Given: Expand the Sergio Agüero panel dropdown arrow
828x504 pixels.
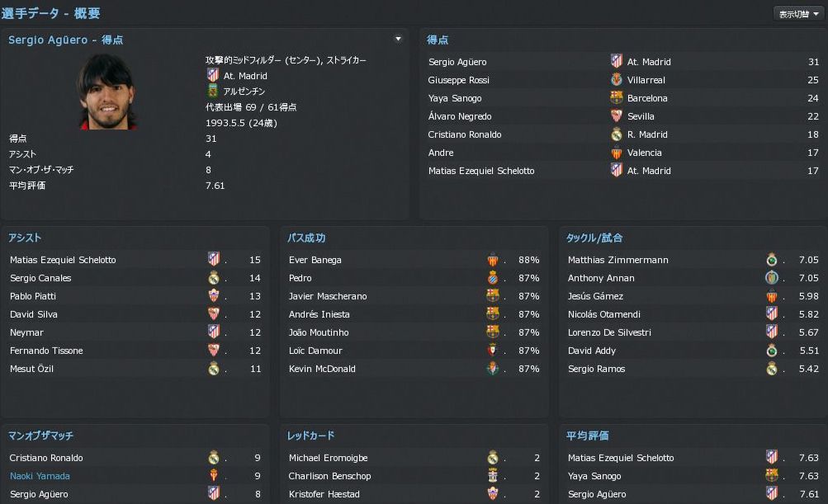Looking at the screenshot, I should pos(398,39).
